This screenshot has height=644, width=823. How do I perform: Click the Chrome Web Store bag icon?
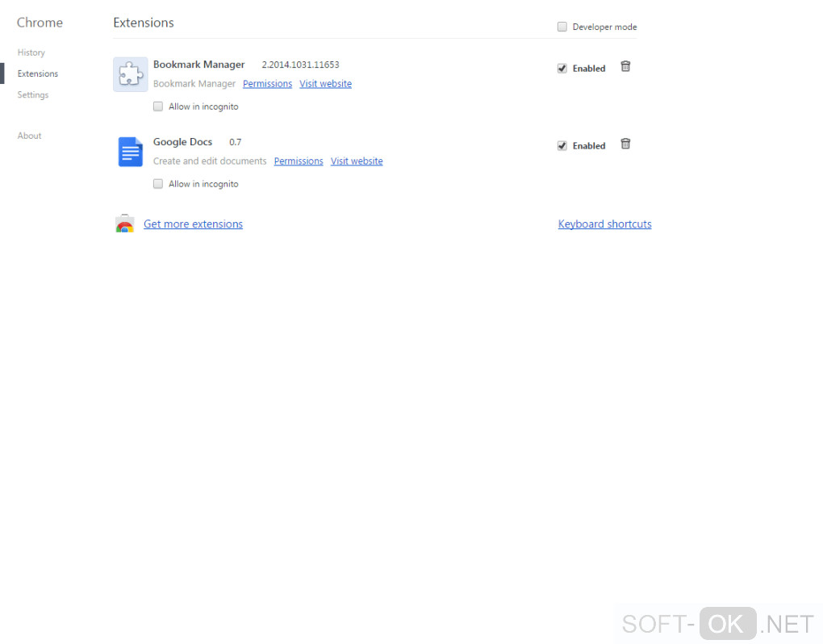point(125,224)
